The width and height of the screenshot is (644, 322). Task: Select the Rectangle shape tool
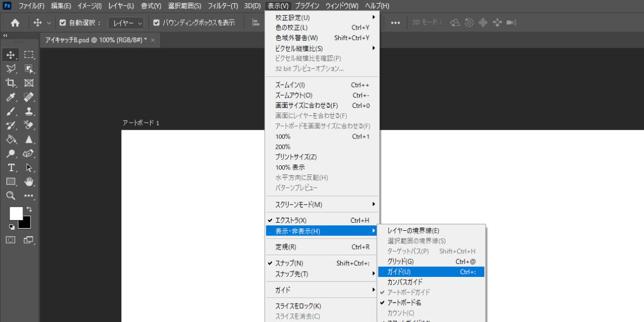pyautogui.click(x=11, y=181)
